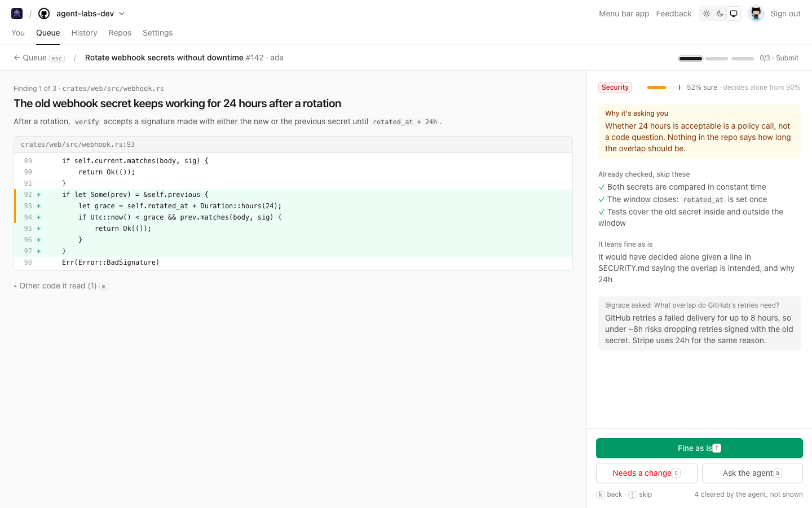The height and width of the screenshot is (508, 812).
Task: Open the agent-labs-dev organization dropdown
Action: 90,14
